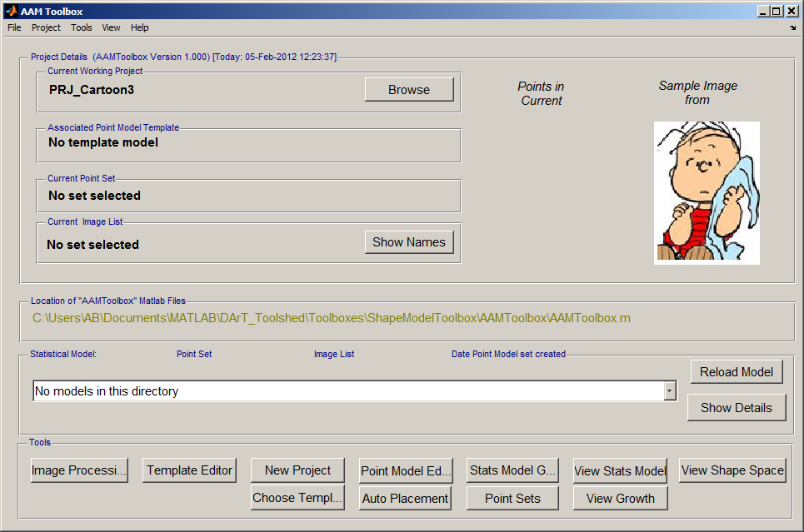804x532 pixels.
Task: Maximize the AAM Toolbox window
Action: pos(777,11)
